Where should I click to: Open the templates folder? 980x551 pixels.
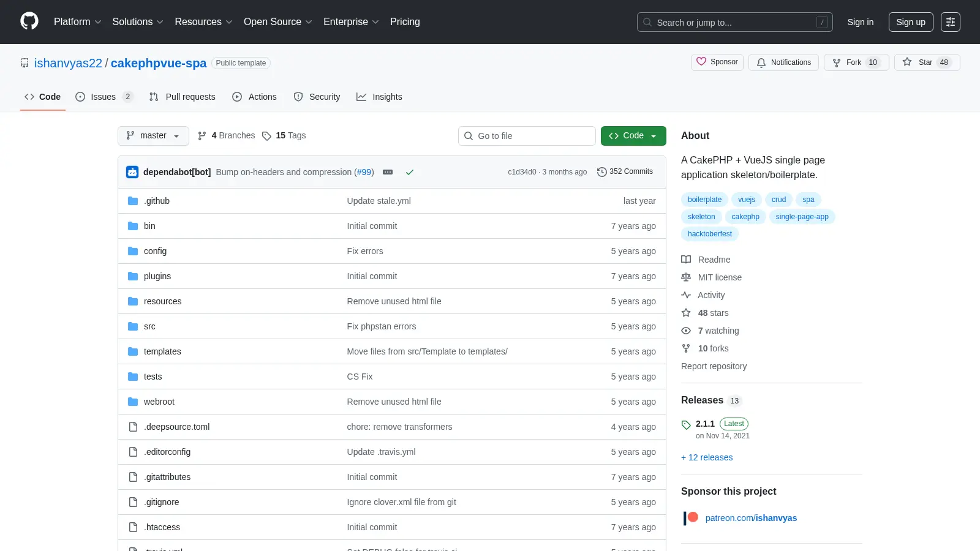tap(162, 351)
